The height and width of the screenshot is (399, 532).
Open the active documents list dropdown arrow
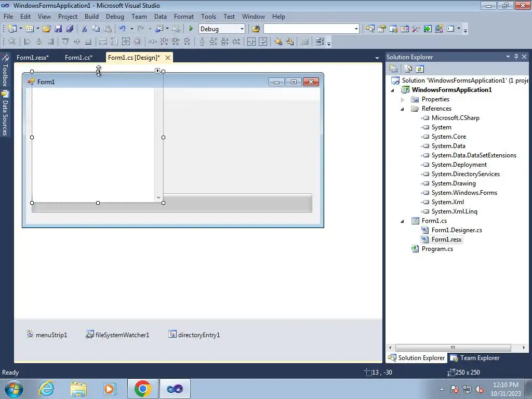pyautogui.click(x=377, y=58)
